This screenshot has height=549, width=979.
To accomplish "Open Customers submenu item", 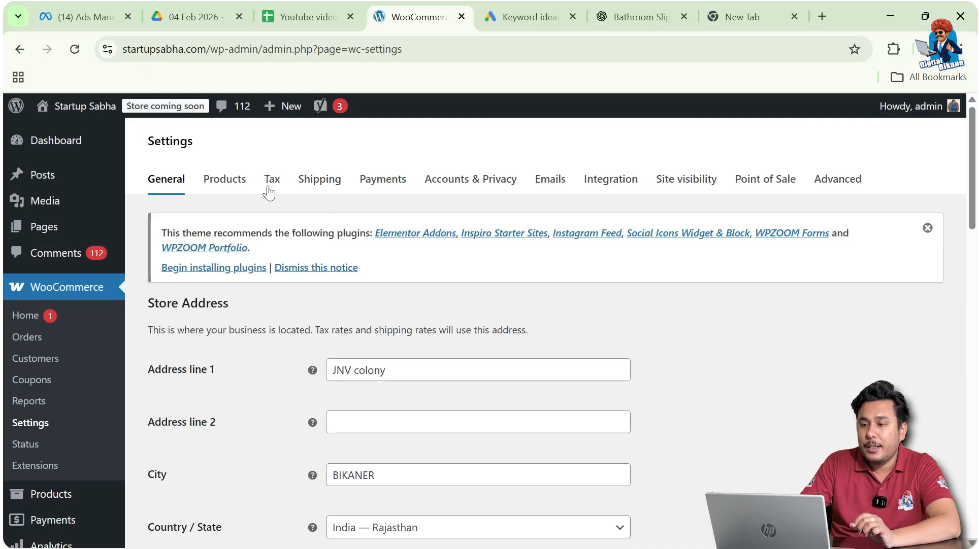I will (35, 359).
